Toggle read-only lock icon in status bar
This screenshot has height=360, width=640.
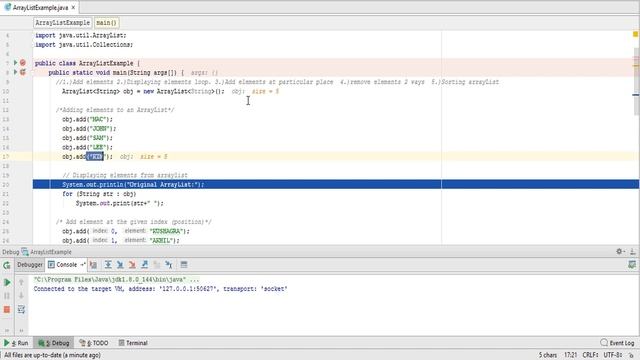point(632,355)
